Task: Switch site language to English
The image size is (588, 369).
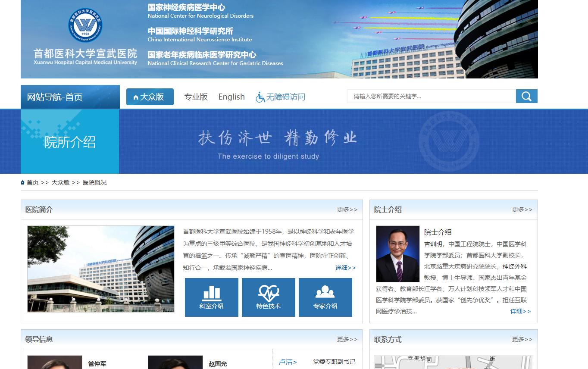Action: (x=231, y=97)
